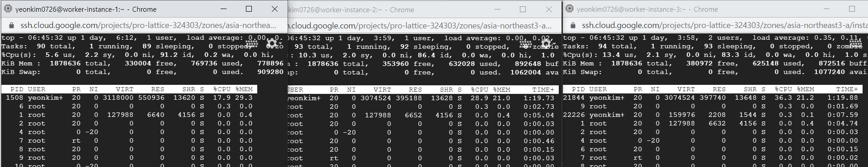Close the worker-instance-1 window
The height and width of the screenshot is (167, 868).
tap(274, 9)
